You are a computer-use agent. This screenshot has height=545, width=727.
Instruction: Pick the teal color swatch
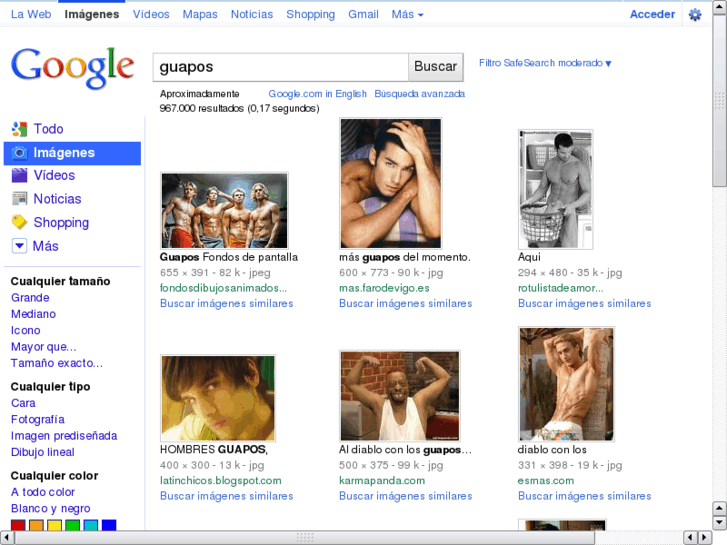[91, 525]
